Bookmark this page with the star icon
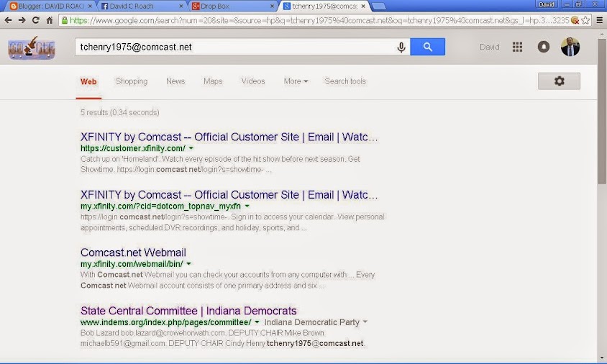Image resolution: width=607 pixels, height=364 pixels. click(585, 20)
